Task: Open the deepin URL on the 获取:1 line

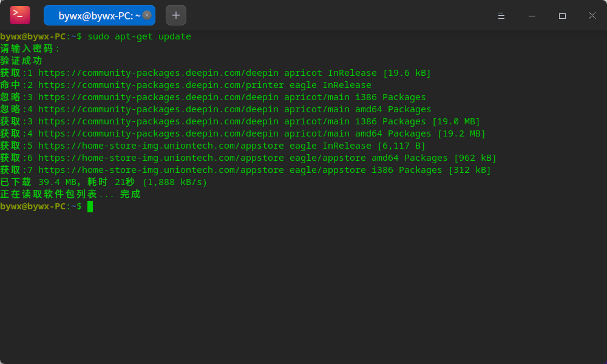Action: tap(158, 73)
